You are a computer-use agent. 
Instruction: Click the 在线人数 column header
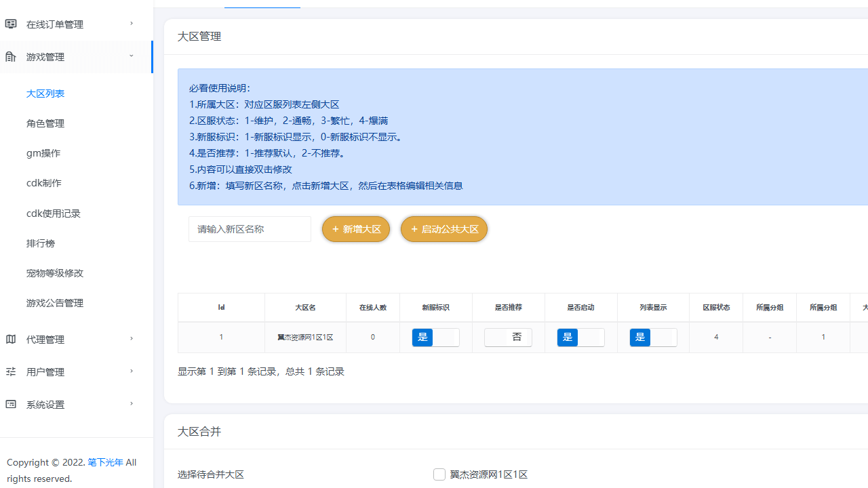(x=373, y=308)
